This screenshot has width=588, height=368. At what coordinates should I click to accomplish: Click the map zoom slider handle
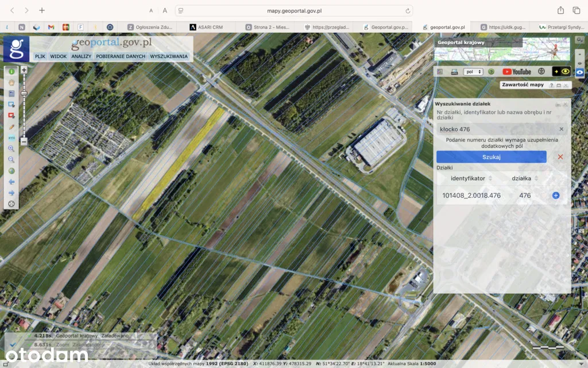click(x=24, y=93)
